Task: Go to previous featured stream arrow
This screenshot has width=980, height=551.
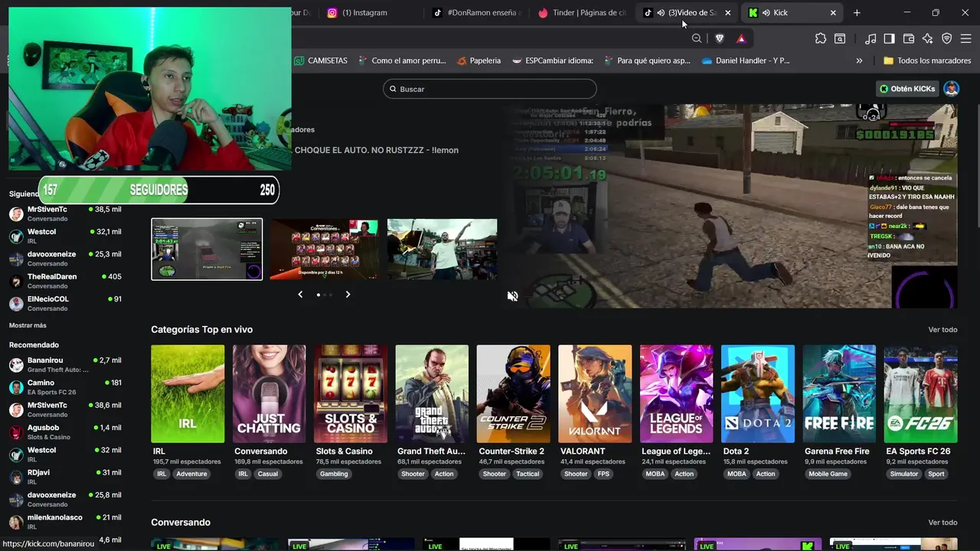Action: click(x=300, y=295)
